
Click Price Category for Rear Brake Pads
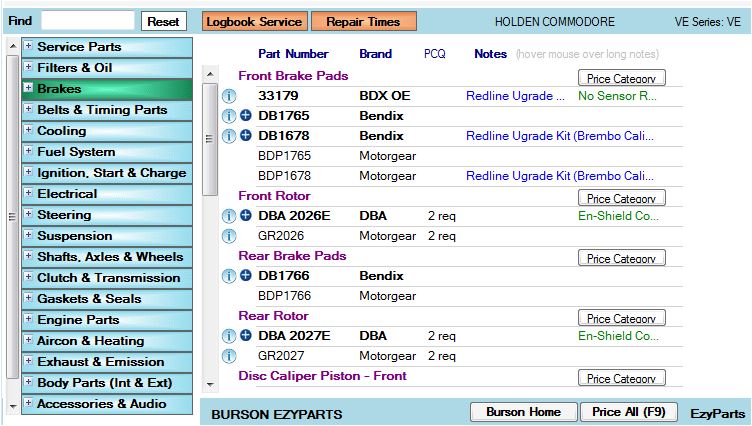click(622, 258)
